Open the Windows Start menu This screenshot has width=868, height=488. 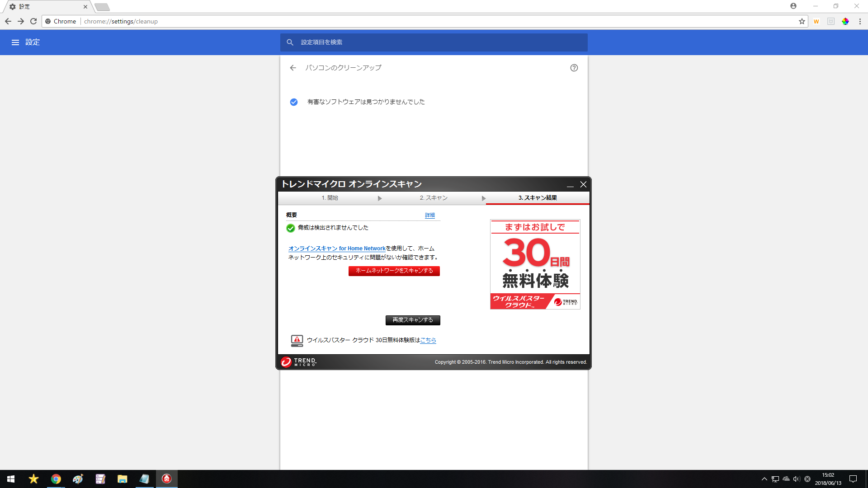[11, 479]
